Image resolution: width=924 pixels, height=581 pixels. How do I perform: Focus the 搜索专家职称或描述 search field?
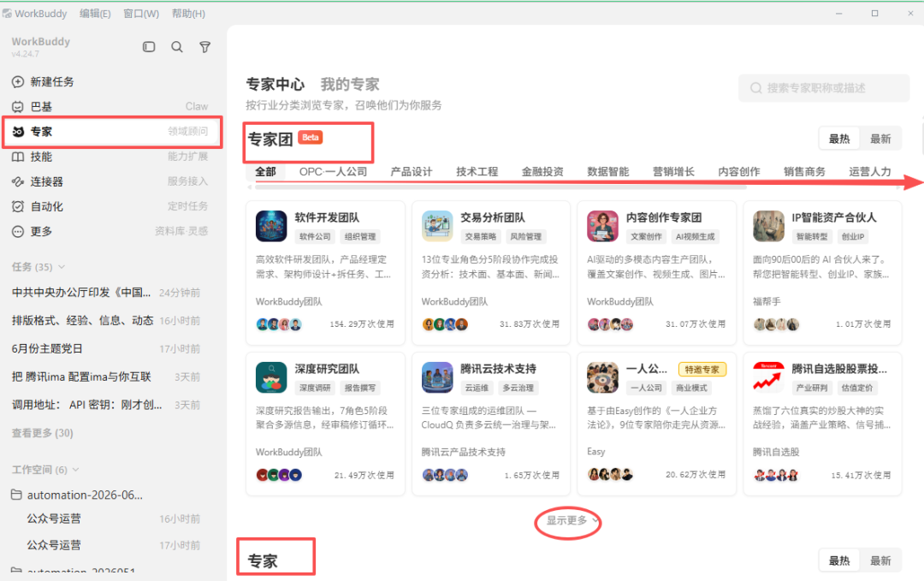point(824,88)
